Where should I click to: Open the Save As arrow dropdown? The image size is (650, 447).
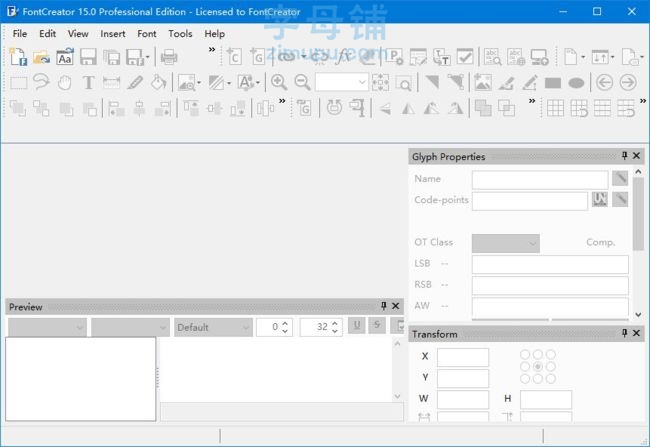click(x=148, y=57)
